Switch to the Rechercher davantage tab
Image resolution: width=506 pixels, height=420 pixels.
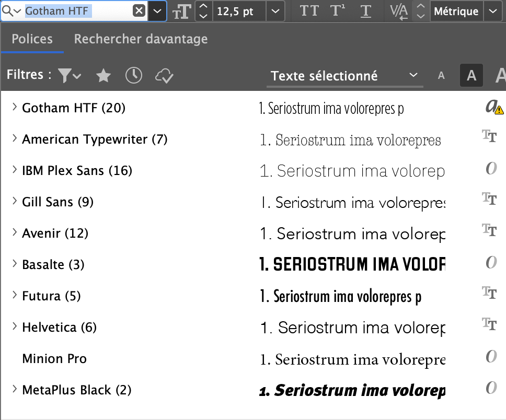coord(141,39)
